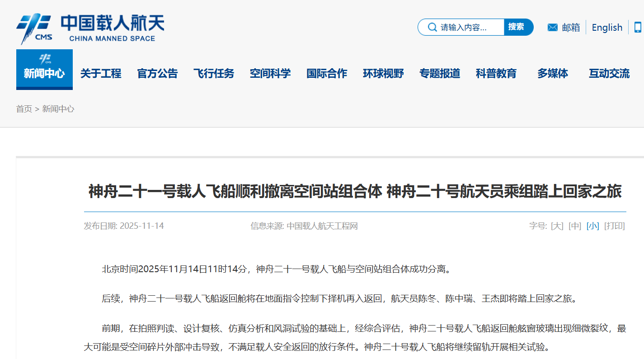
Task: Select 国际合作 in the navigation bar
Action: tap(327, 74)
